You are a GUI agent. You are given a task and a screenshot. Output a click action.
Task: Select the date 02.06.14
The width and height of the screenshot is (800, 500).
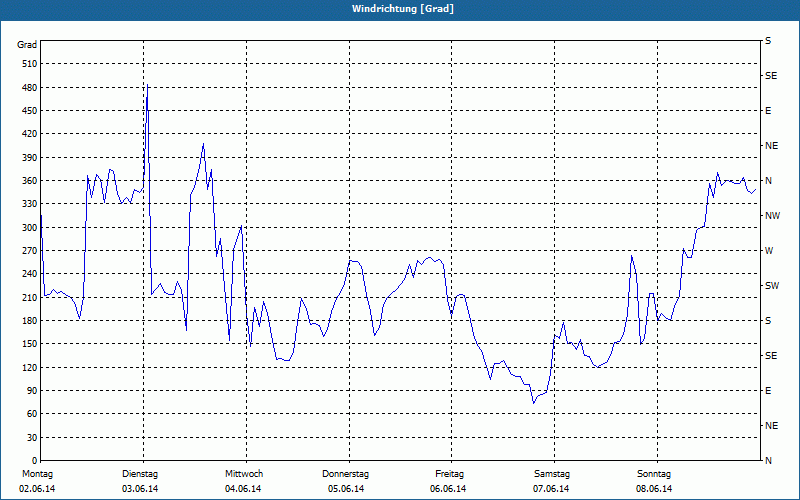point(37,489)
